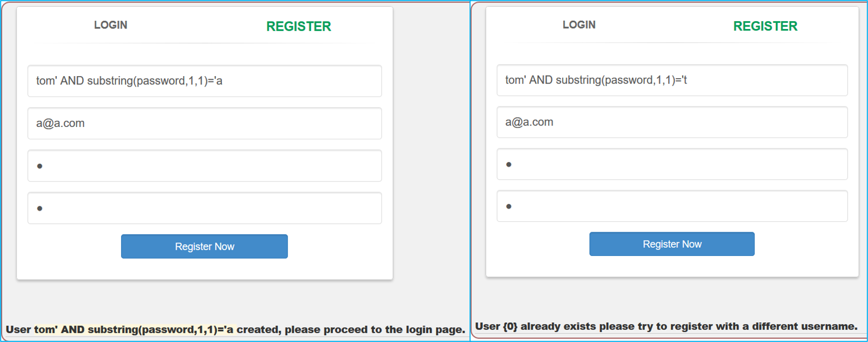Click the highlighted injected username in the success message
Image resolution: width=868 pixels, height=342 pixels.
(x=134, y=330)
